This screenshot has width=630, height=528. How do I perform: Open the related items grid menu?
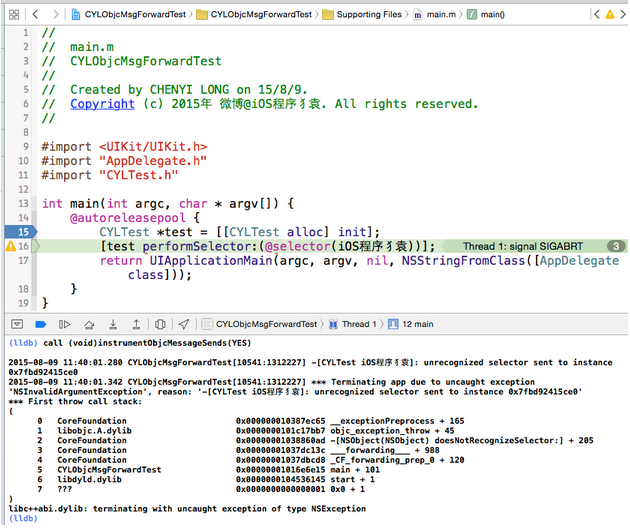[x=14, y=15]
